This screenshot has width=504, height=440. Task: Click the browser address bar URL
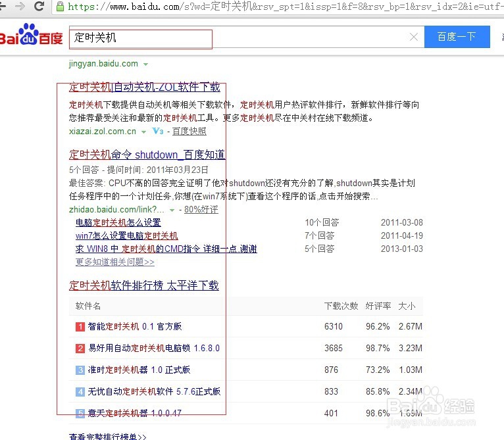tap(286, 7)
